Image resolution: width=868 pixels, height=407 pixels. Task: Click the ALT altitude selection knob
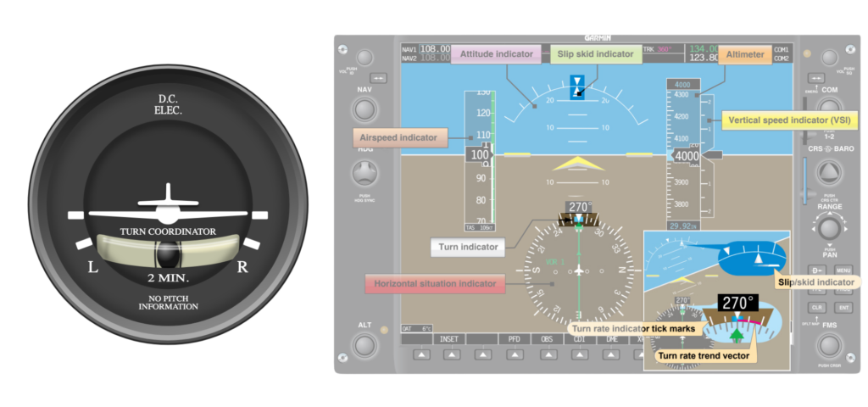pyautogui.click(x=364, y=345)
